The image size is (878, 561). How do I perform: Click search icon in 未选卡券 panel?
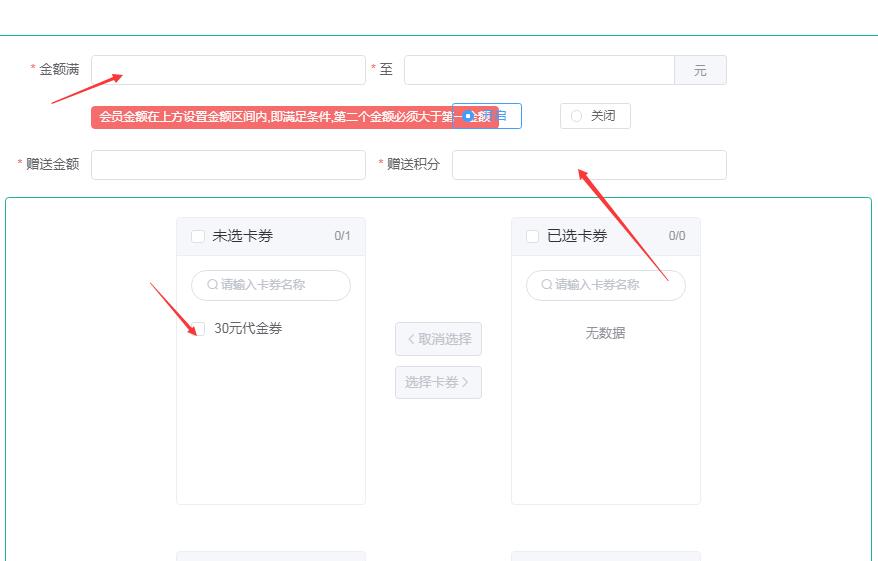(212, 285)
